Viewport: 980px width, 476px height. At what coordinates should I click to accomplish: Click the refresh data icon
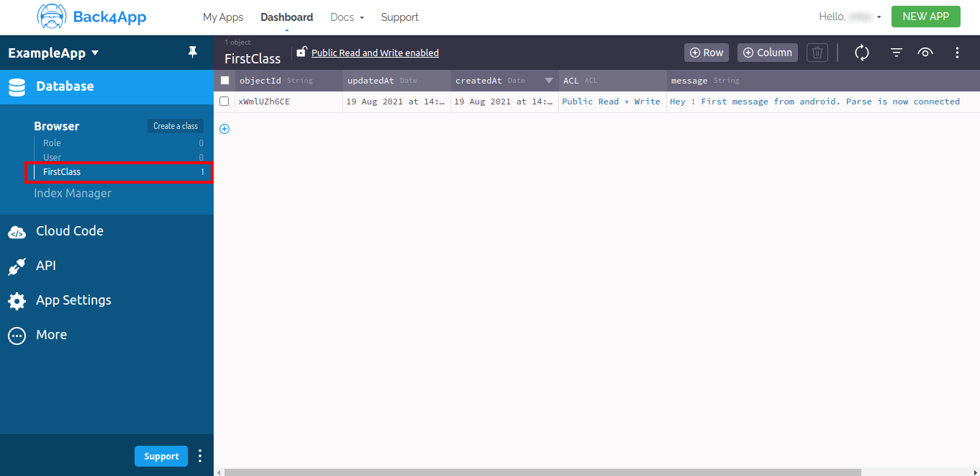862,53
